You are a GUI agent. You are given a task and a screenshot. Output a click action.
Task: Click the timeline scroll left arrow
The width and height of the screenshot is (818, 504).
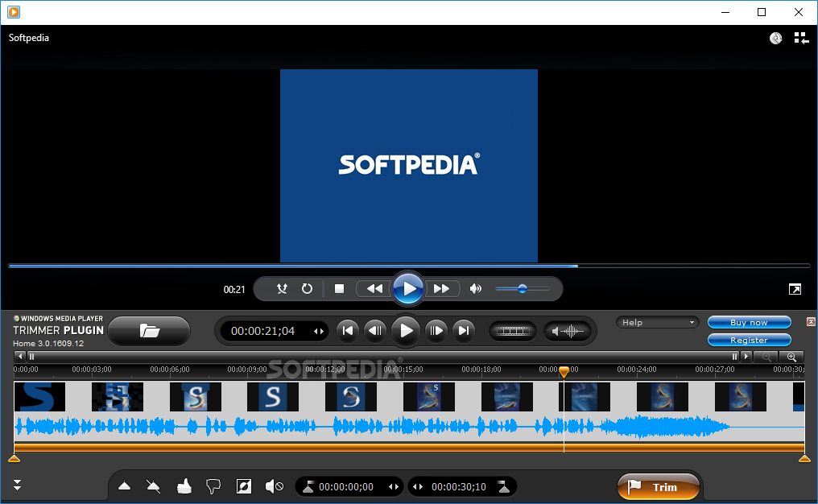(x=20, y=357)
